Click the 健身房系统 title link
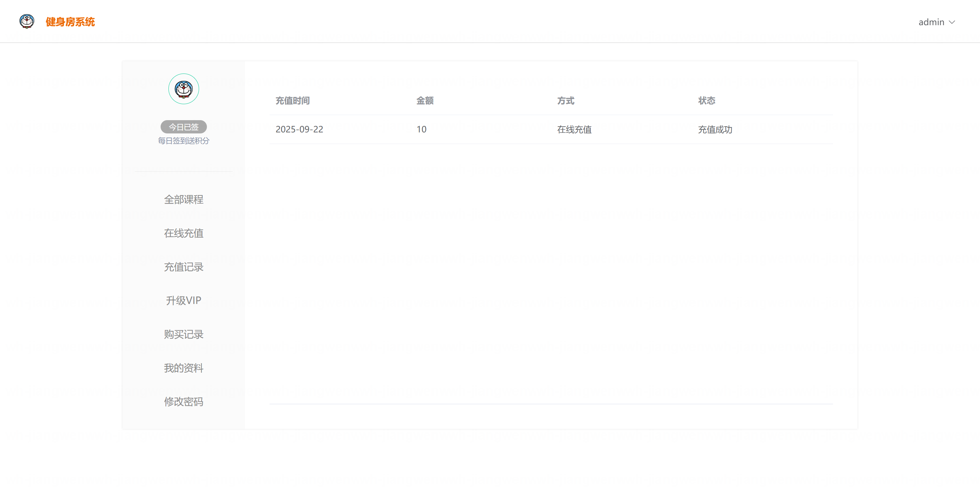 coord(70,22)
